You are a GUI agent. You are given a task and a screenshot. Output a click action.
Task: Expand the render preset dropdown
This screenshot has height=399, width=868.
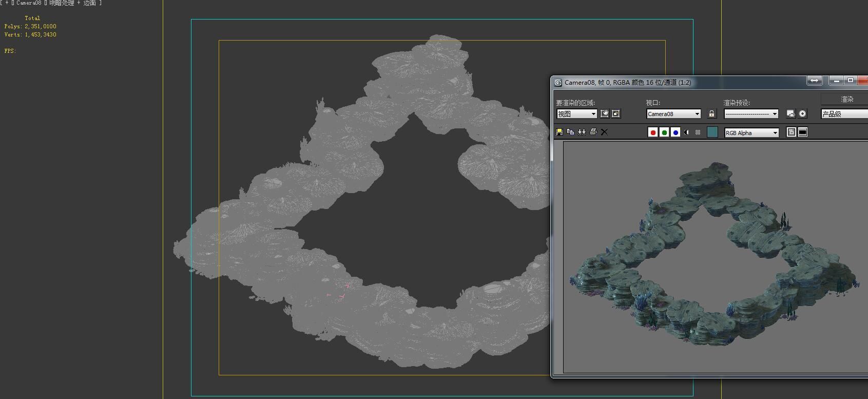[x=751, y=114]
